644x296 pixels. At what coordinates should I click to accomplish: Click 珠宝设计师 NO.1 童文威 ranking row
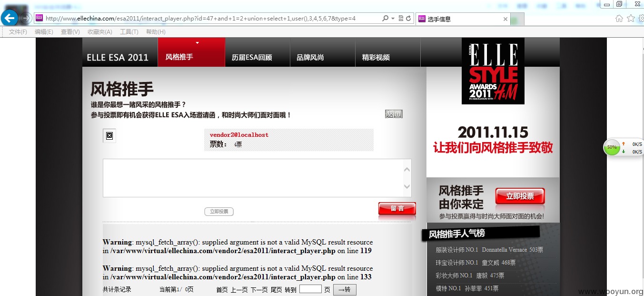476,263
